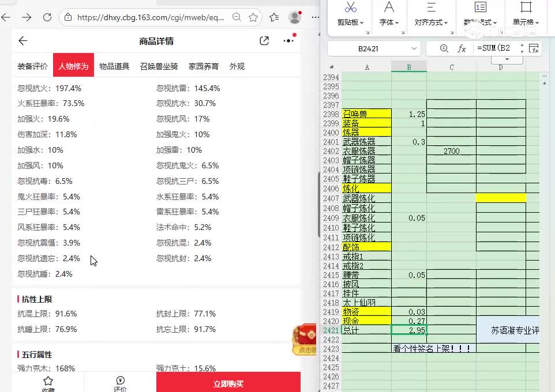Screen dimensions: 555x392
Task: Bookmark page with the star icon in address bar
Action: 253,17
